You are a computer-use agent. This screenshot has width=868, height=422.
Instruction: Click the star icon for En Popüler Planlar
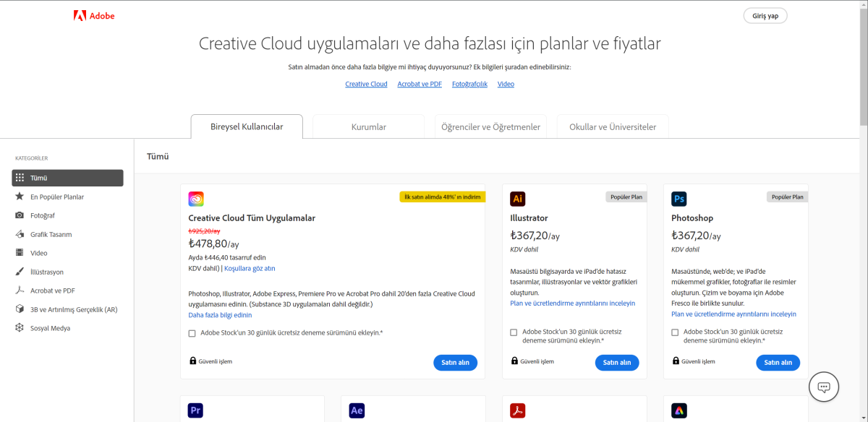coord(20,197)
